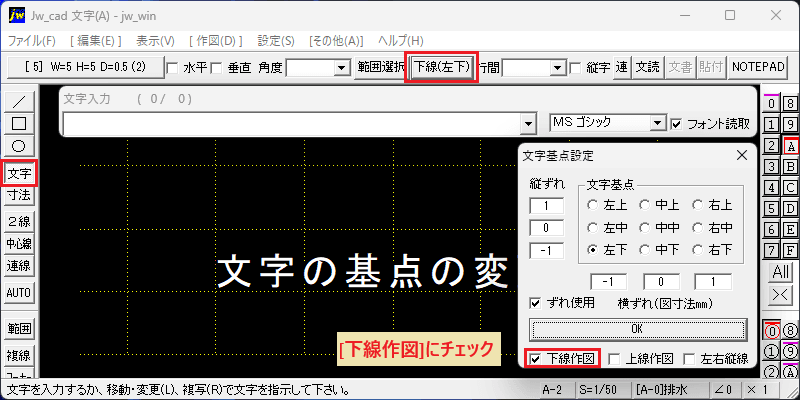Select the 中中 base point radio

coord(645,228)
